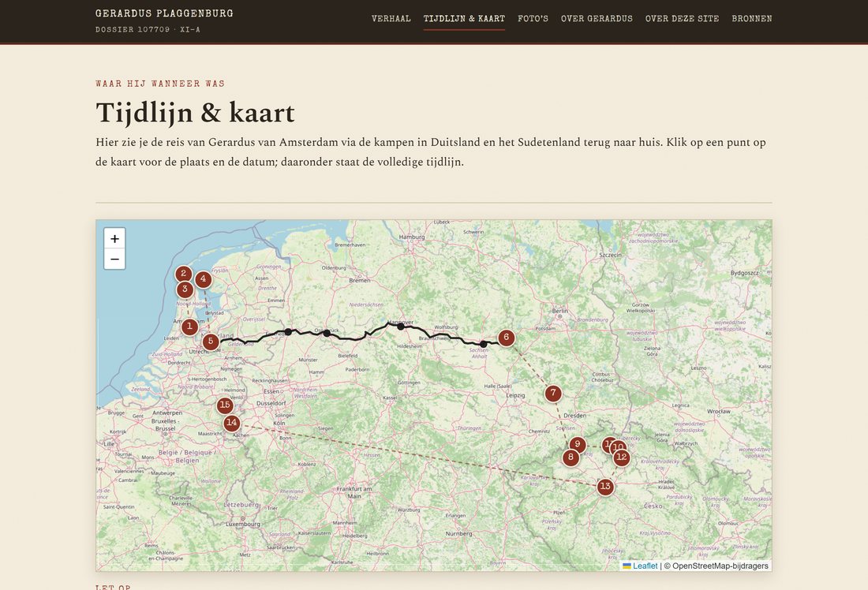Select map marker number 6
The width and height of the screenshot is (868, 590).
506,337
